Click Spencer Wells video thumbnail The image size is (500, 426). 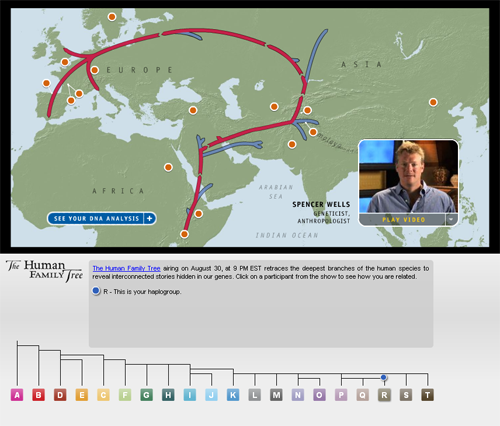pos(409,177)
